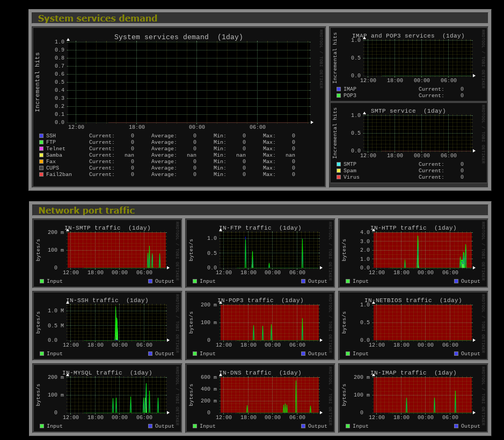Click the Telnet row in services legend
This screenshot has width=504, height=440.
click(56, 149)
